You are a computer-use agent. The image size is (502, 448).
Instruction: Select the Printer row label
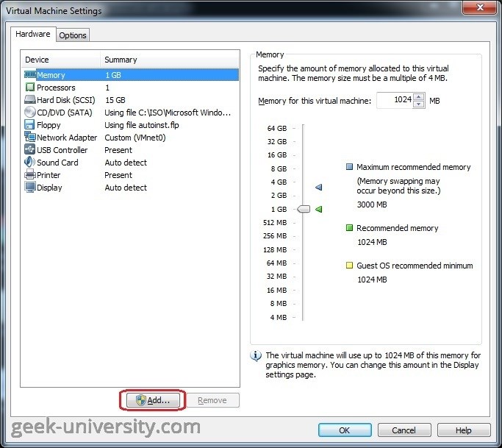point(49,175)
